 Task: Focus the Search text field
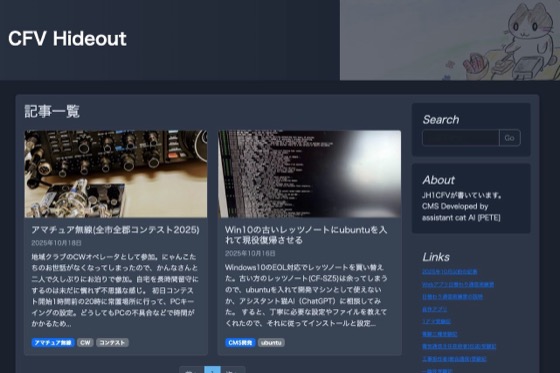[460, 138]
